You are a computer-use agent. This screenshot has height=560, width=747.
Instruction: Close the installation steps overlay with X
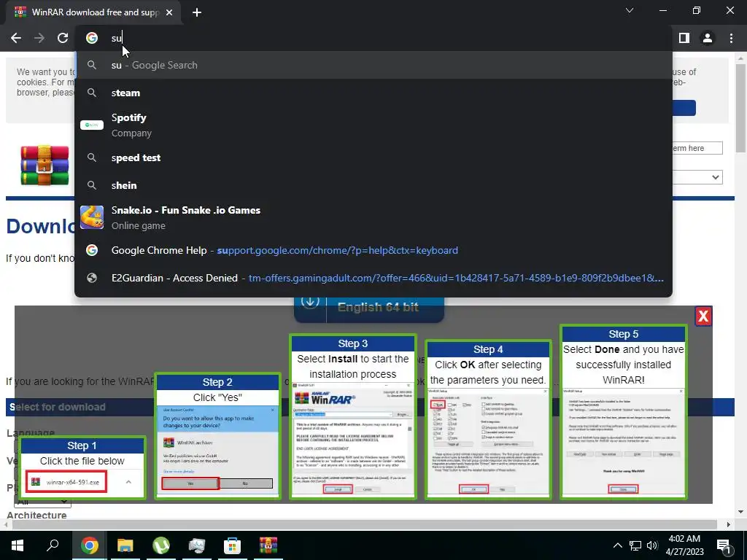[x=703, y=316]
